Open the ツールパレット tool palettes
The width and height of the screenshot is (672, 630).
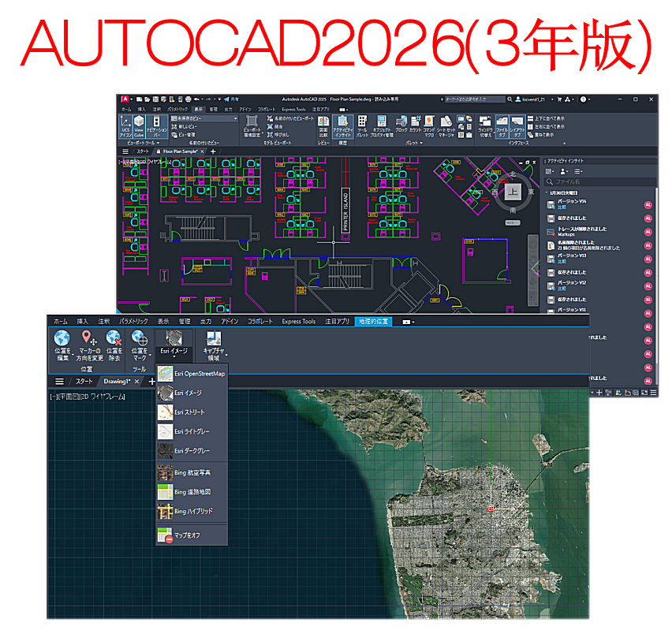coord(362,126)
